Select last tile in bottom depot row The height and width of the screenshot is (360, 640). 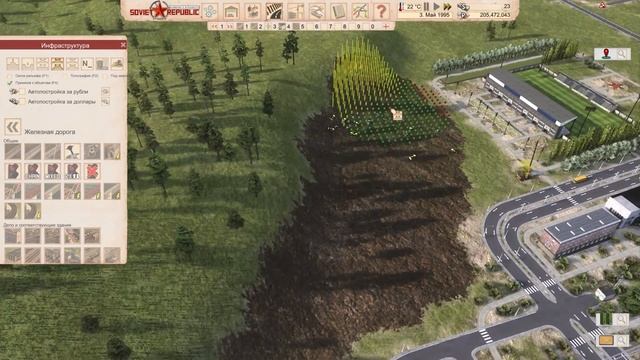coord(112,256)
